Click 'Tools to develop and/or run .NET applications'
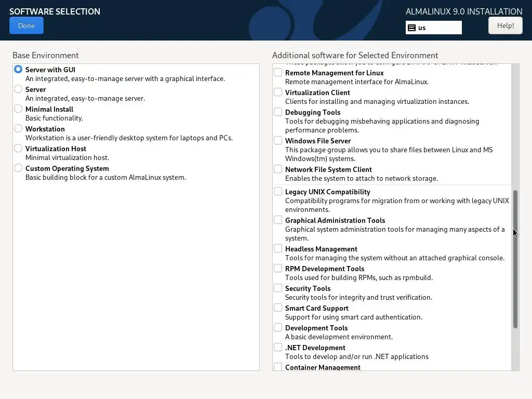This screenshot has width=532, height=399. [357, 356]
